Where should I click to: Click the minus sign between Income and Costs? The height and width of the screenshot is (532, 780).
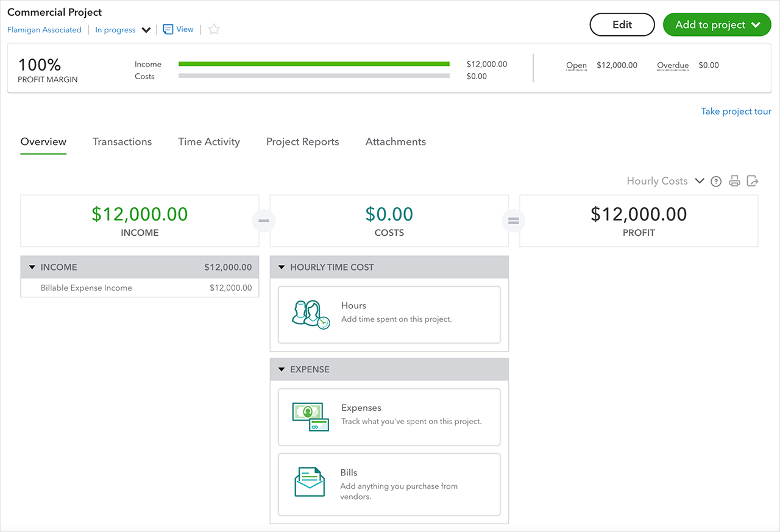click(264, 221)
